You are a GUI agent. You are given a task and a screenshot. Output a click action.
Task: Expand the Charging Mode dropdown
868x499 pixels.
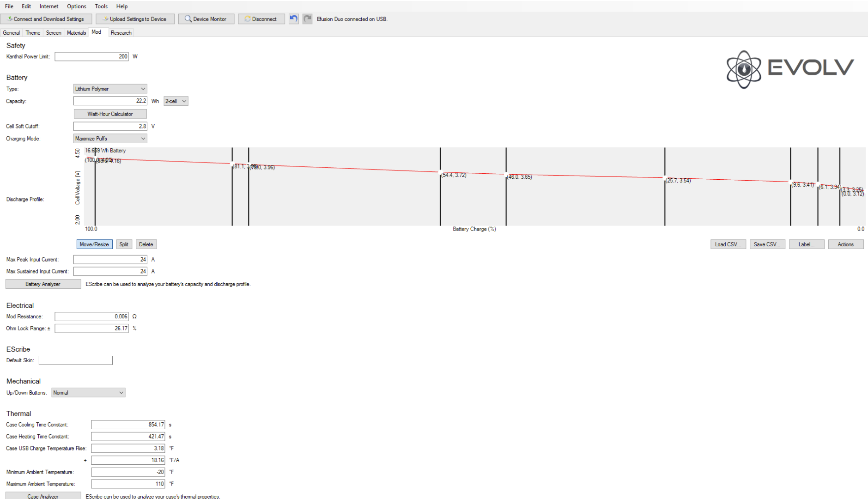click(110, 139)
